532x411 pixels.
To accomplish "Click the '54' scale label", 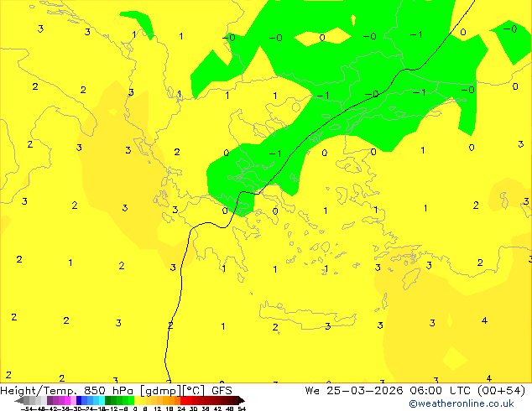I will click(242, 408).
